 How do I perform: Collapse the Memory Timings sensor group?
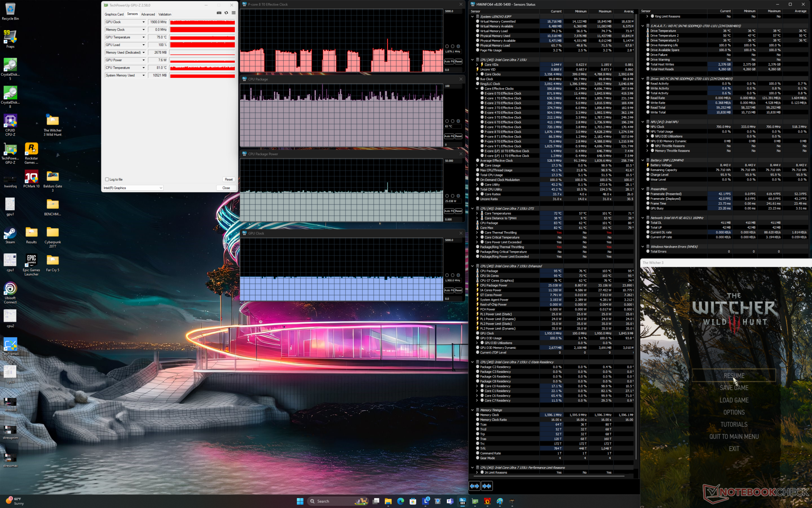click(x=472, y=410)
